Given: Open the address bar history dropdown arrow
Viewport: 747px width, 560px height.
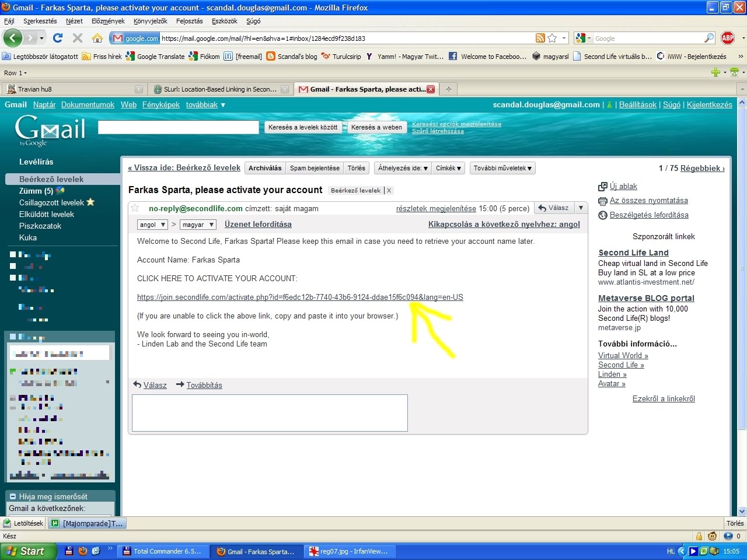Looking at the screenshot, I should click(564, 38).
